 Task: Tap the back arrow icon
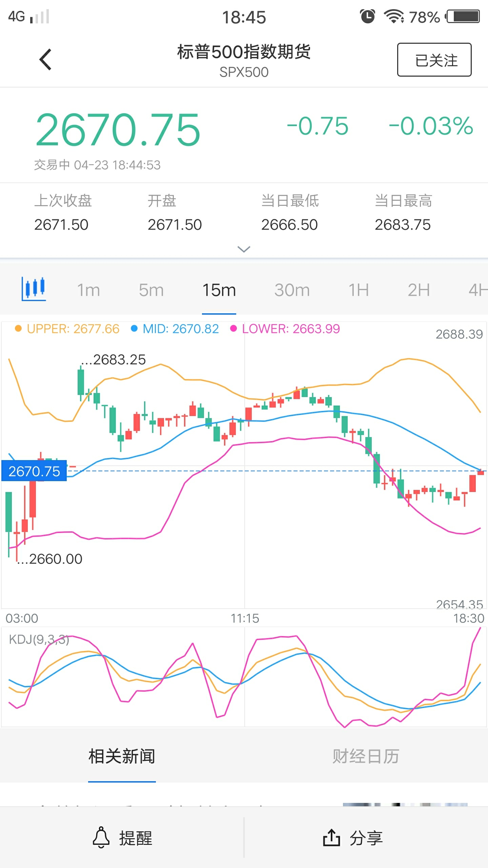point(45,60)
